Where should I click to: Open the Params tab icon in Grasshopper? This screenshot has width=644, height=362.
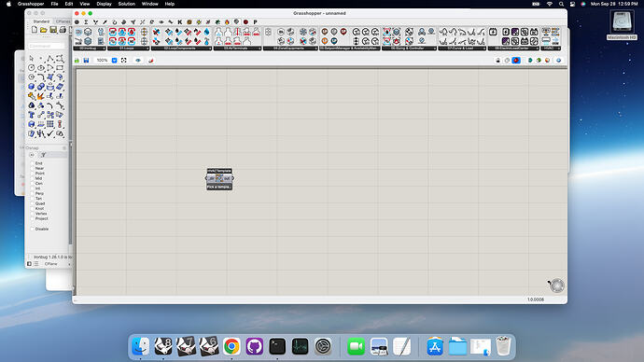click(x=77, y=22)
